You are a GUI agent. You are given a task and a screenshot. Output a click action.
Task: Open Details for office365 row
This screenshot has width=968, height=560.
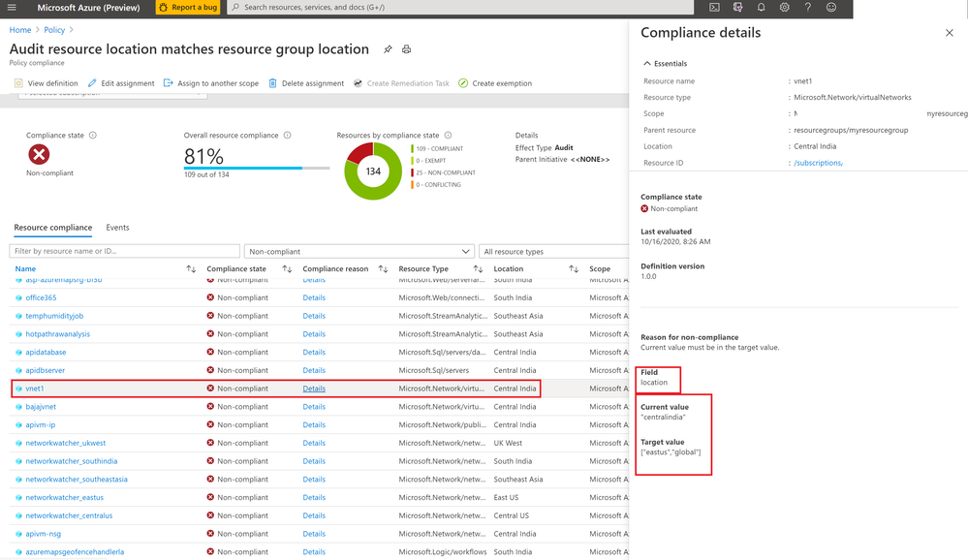[x=314, y=297]
